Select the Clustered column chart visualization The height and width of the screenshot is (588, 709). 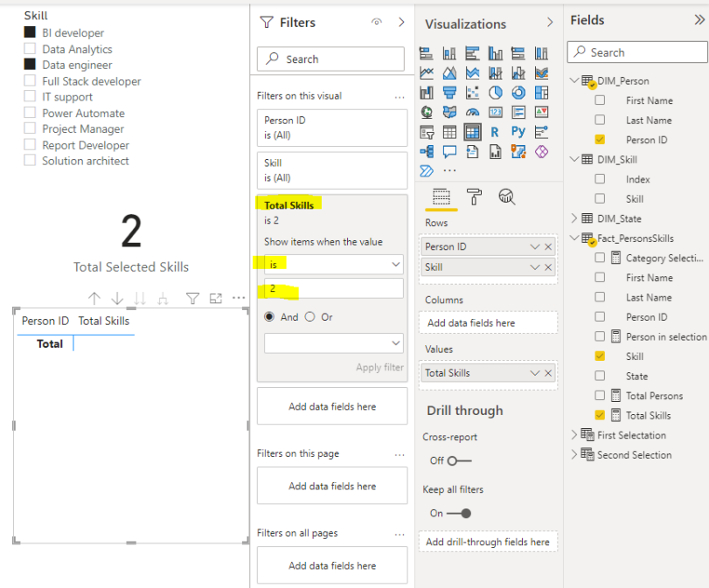point(496,53)
